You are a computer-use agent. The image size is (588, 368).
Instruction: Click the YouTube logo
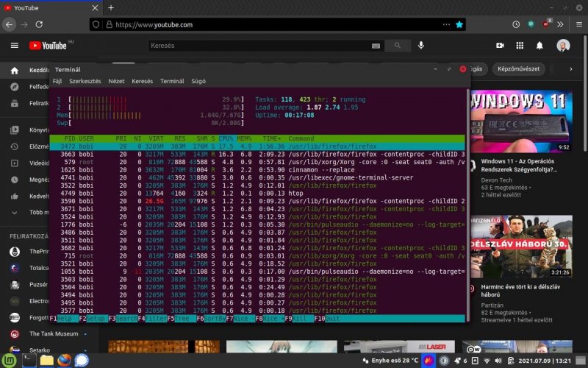48,46
